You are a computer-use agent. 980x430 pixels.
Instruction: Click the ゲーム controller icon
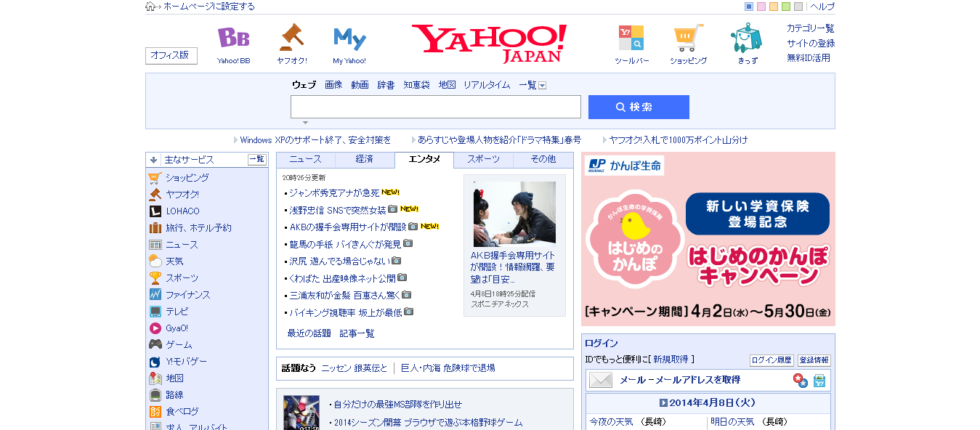pos(155,345)
